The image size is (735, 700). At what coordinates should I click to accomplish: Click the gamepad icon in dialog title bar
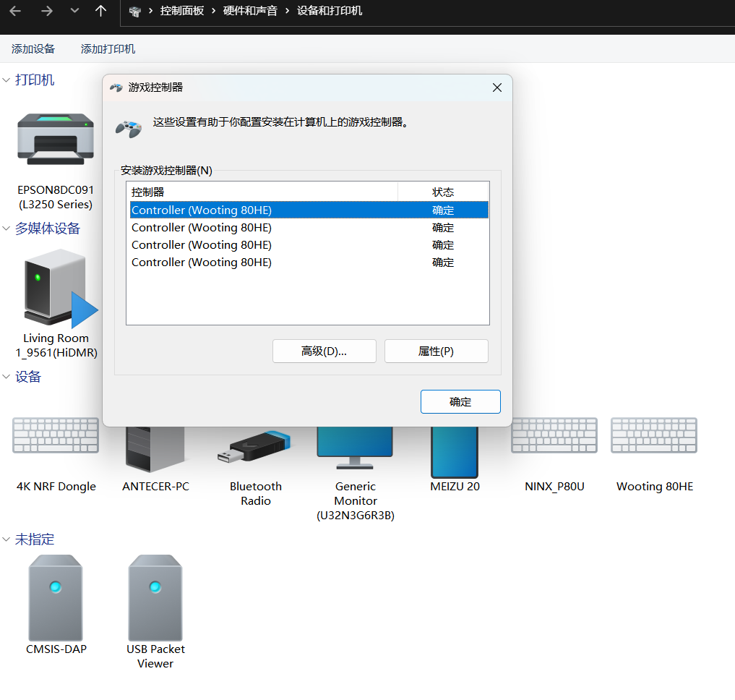pyautogui.click(x=116, y=87)
